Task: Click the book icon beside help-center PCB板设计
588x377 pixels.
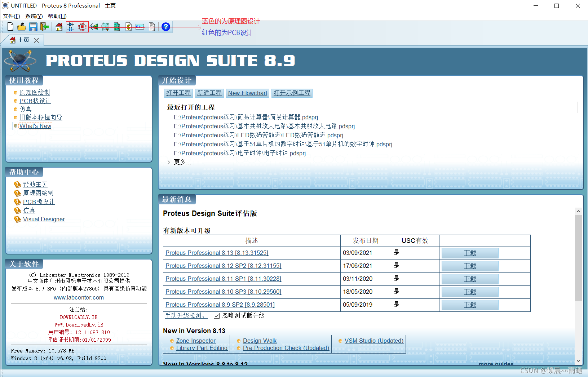Action: coord(17,202)
